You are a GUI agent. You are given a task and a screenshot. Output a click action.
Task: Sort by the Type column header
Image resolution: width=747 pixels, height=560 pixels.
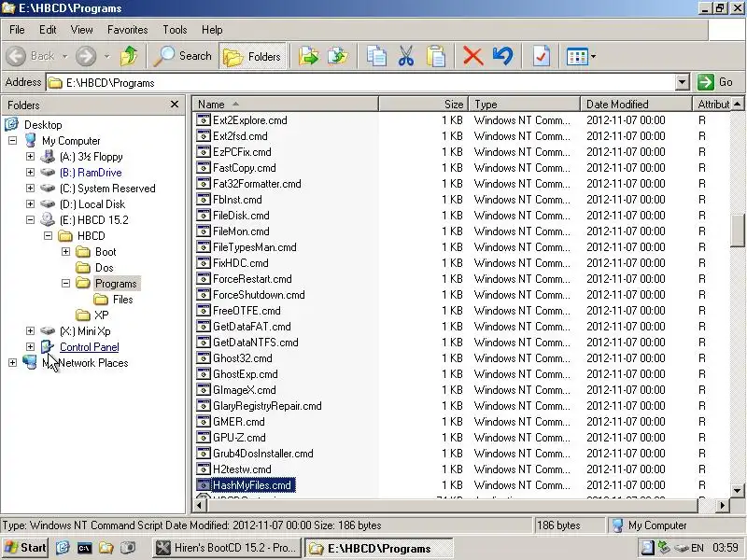coord(525,104)
